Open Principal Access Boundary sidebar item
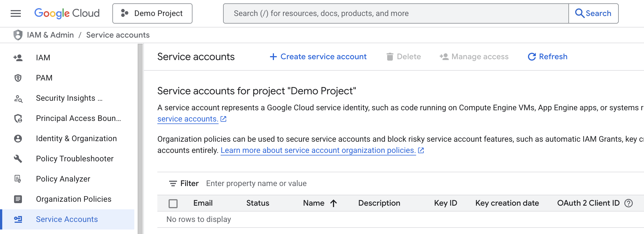 click(x=78, y=118)
